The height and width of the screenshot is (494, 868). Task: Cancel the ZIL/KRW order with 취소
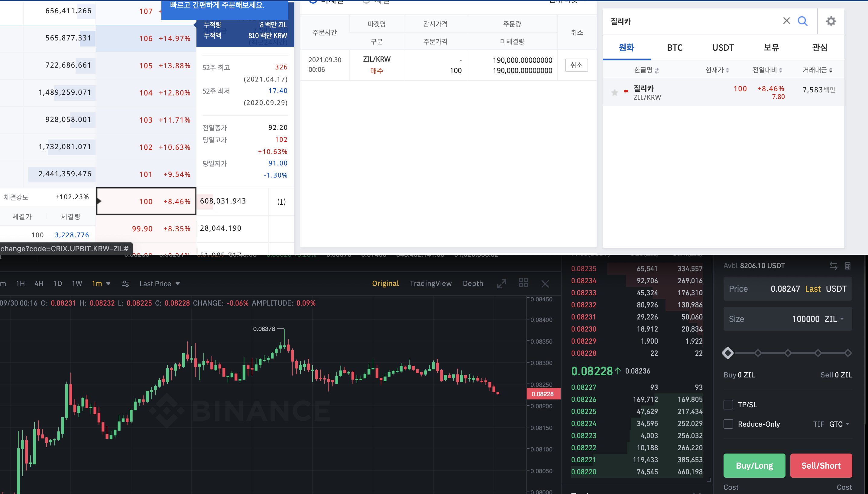pos(576,65)
